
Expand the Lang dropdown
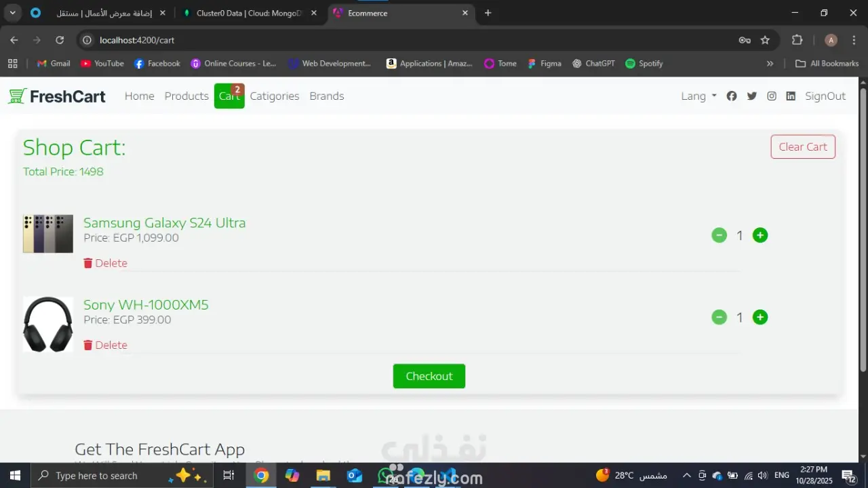click(x=698, y=96)
